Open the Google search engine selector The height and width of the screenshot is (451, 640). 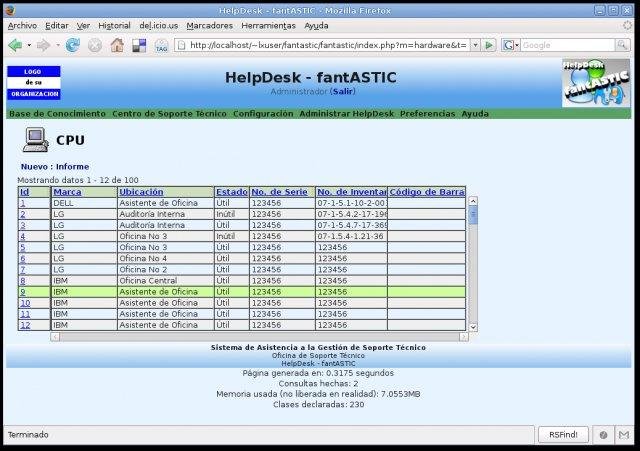click(x=510, y=45)
